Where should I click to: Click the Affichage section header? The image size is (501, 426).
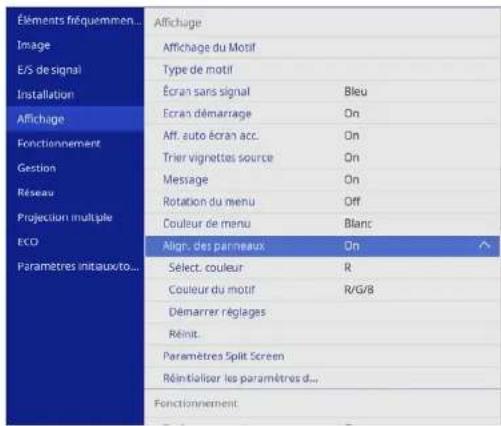click(178, 23)
